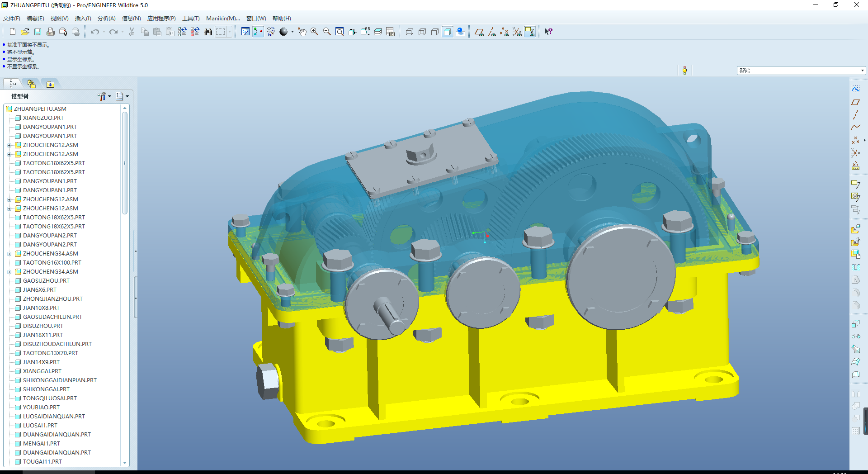
Task: Switch to wireframe display icon
Action: click(x=410, y=32)
